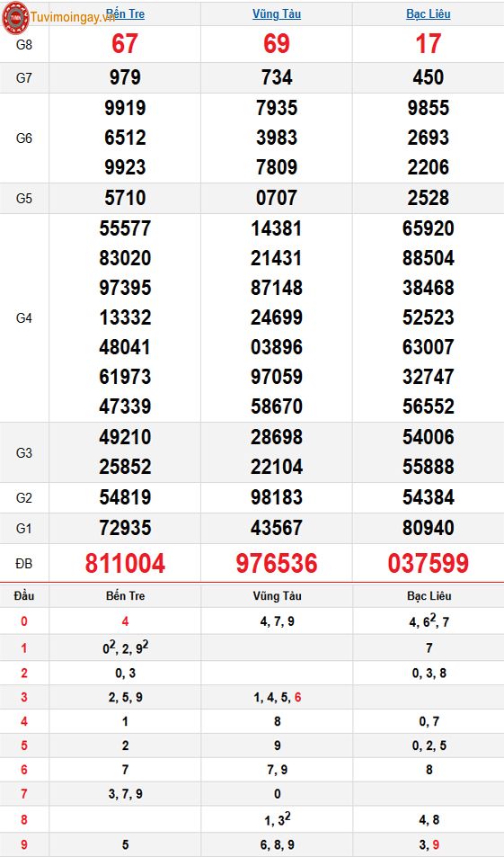Click the Đầu column header
Image resolution: width=504 pixels, height=857 pixels.
click(x=24, y=595)
